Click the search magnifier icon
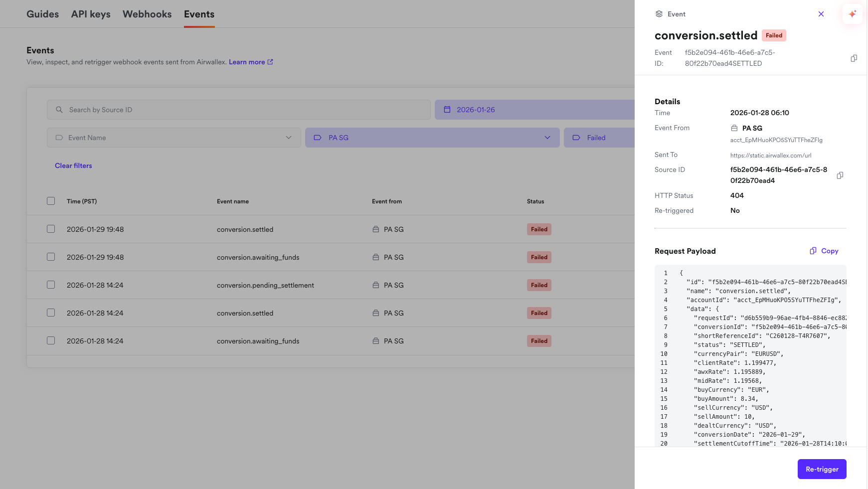Image resolution: width=868 pixels, height=489 pixels. point(59,110)
